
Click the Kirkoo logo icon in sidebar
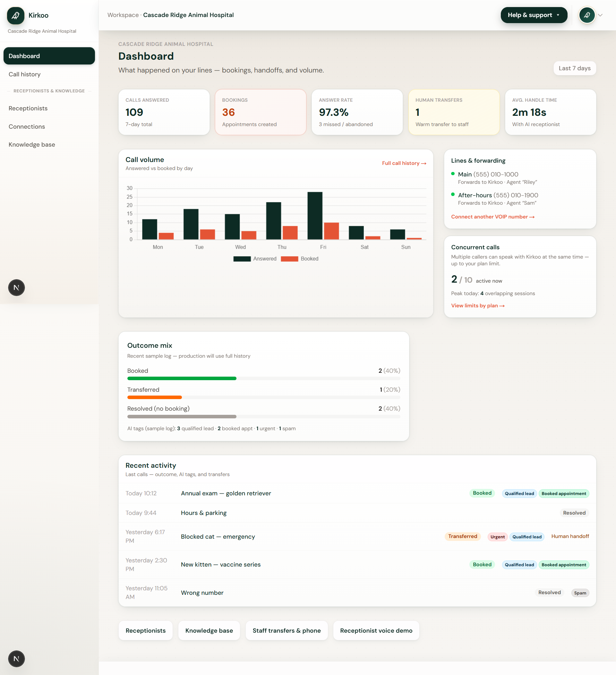point(15,15)
